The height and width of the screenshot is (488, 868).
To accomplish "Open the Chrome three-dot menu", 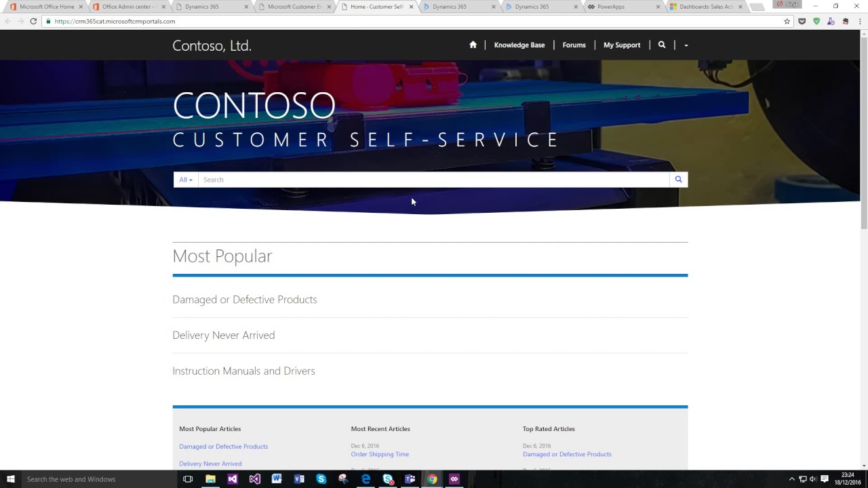I will [x=859, y=21].
